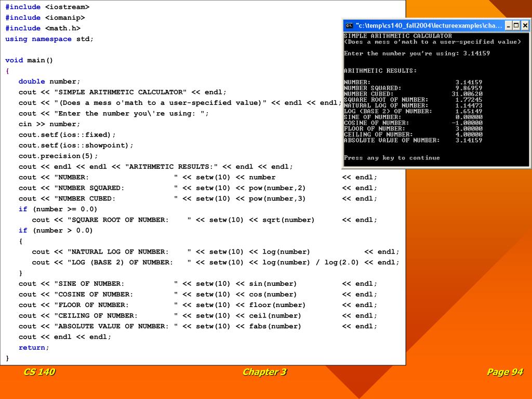The image size is (532, 399).
Task: Minimize the console window
Action: click(x=508, y=25)
